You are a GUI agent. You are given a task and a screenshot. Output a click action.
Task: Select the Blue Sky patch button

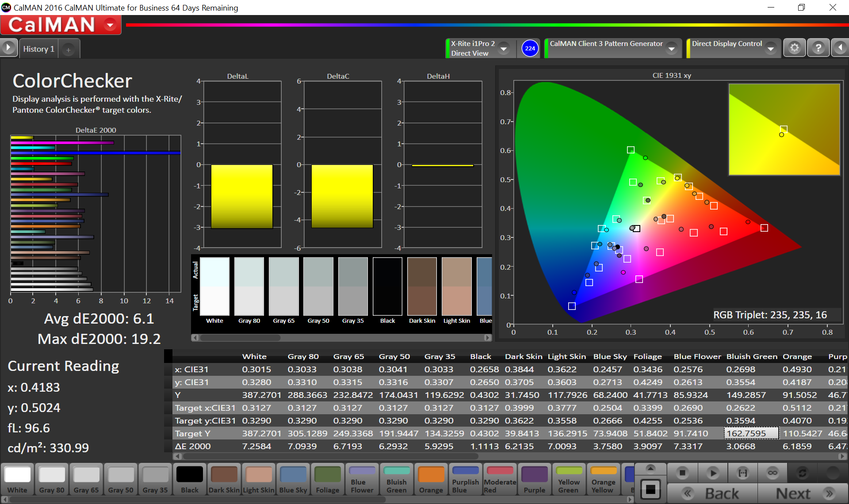point(293,479)
